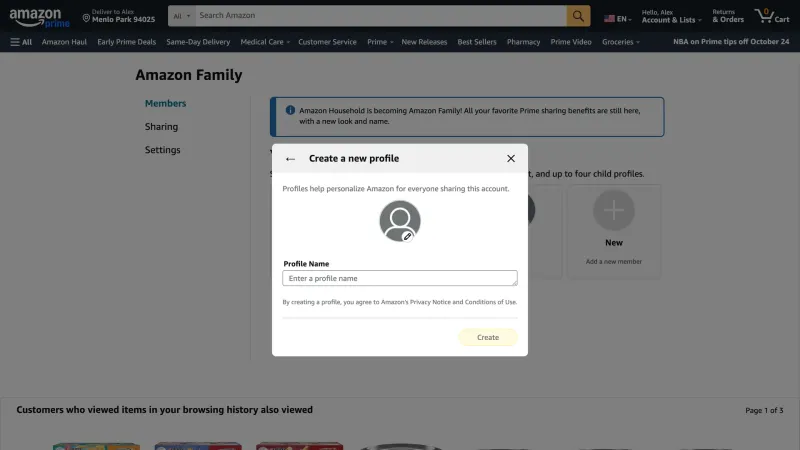Image resolution: width=800 pixels, height=450 pixels.
Task: Click the magnifying glass search button
Action: (x=578, y=16)
